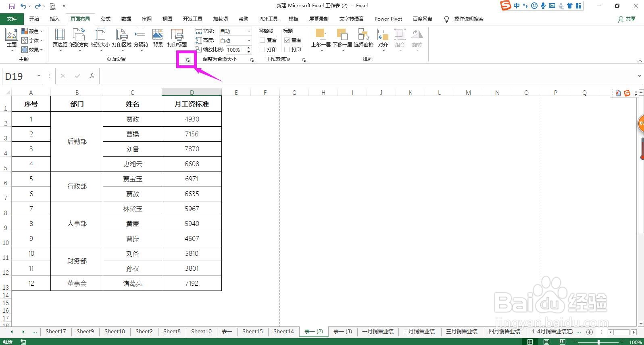Viewport: 644px width, 345px height.
Task: Click Sogou input method icon
Action: (x=506, y=5)
